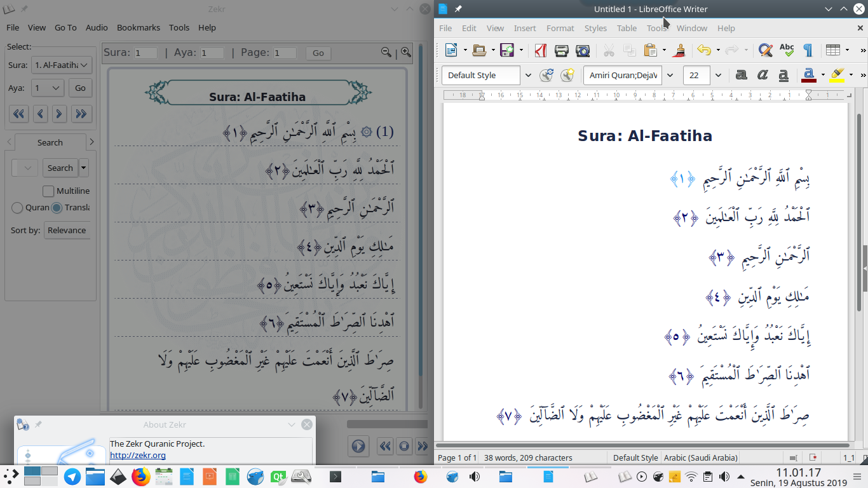
Task: Open highlighting color dropdown arrow in Writer
Action: coord(851,75)
